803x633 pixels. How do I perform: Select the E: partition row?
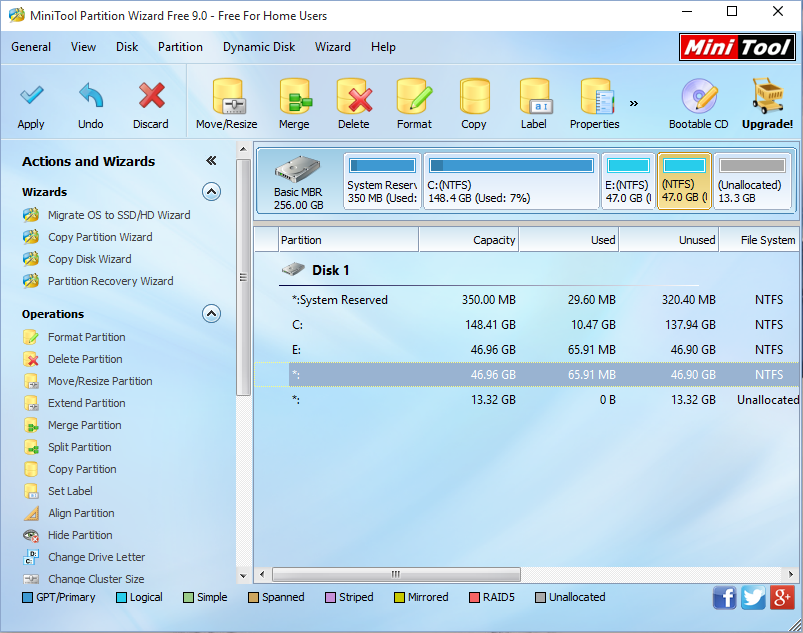coord(526,350)
